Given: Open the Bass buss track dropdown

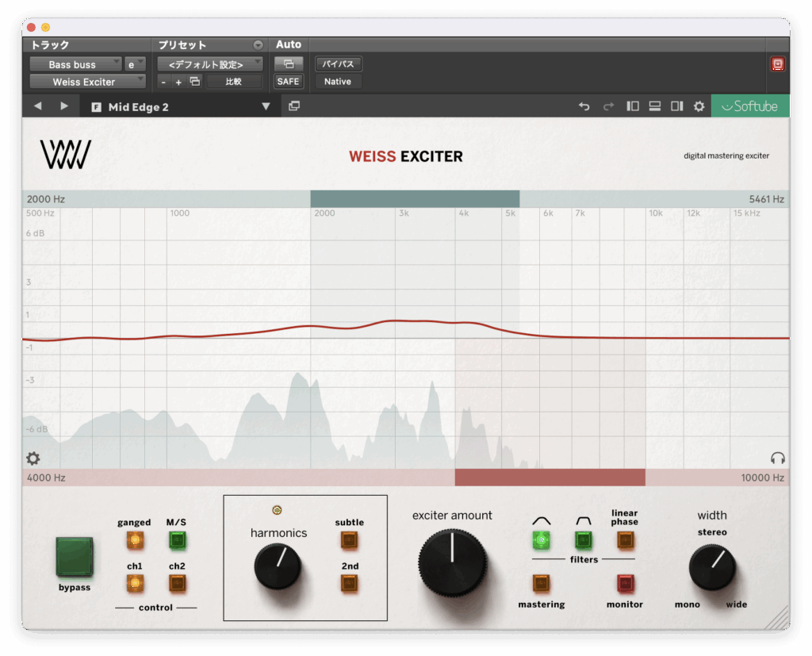Looking at the screenshot, I should 75,64.
